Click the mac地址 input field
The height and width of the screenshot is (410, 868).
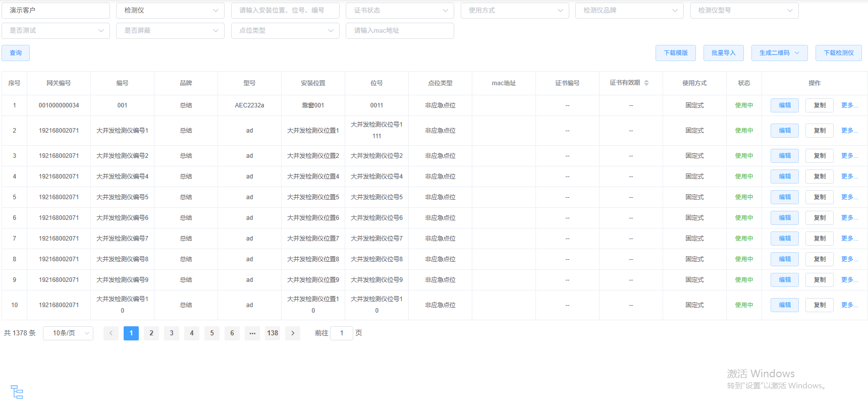click(x=400, y=31)
